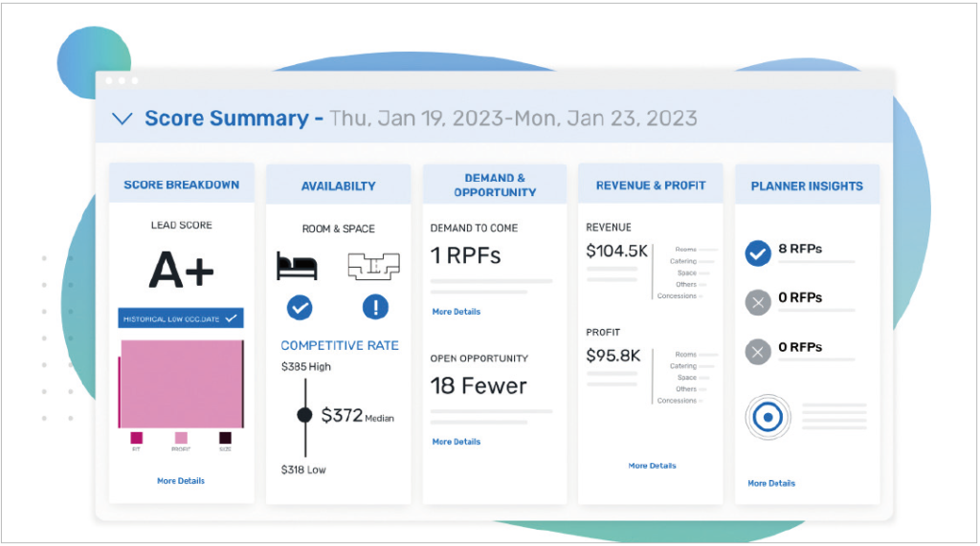
Task: Open More Details under Open Opportunity
Action: [456, 442]
